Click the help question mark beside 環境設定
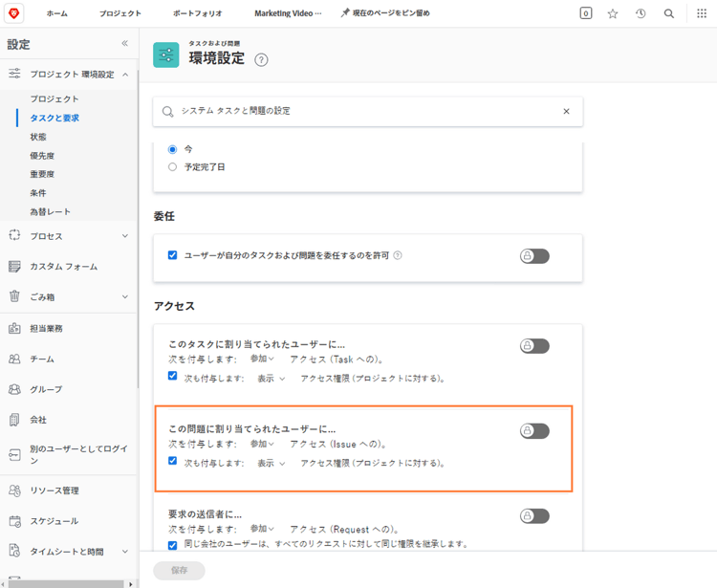Viewport: 717px width, 588px height. point(261,60)
